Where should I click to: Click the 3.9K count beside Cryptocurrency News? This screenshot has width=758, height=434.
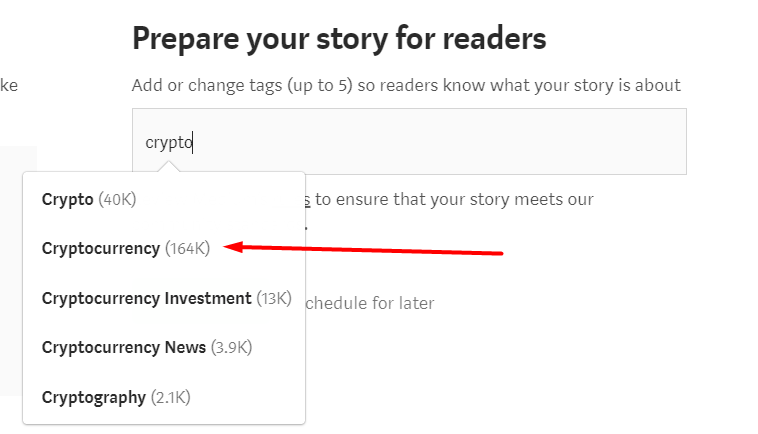click(232, 347)
